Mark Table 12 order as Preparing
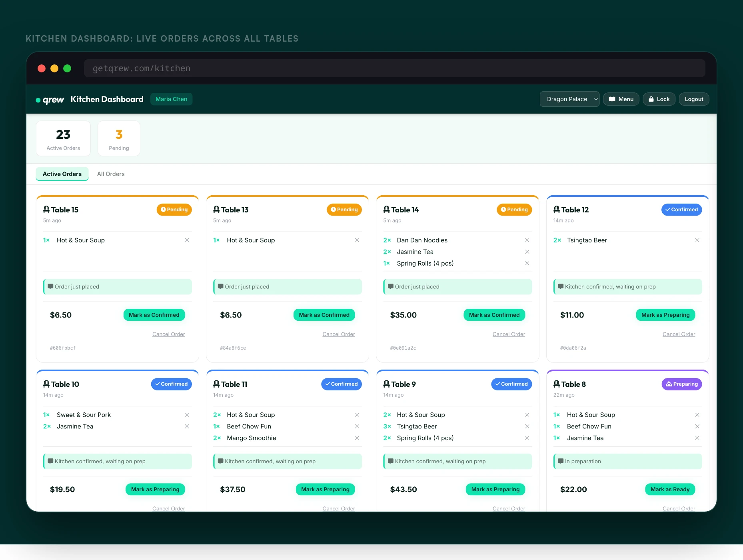The width and height of the screenshot is (743, 560). click(x=665, y=315)
